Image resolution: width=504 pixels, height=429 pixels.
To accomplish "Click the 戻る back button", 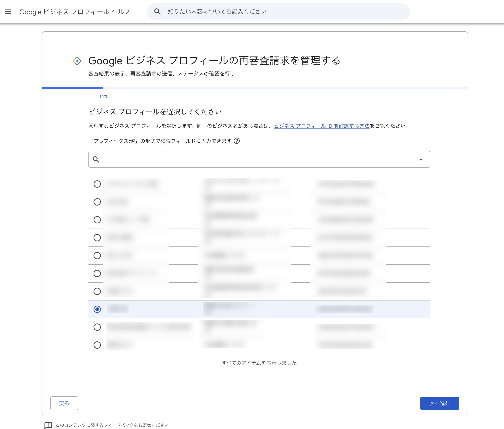I will pos(64,403).
